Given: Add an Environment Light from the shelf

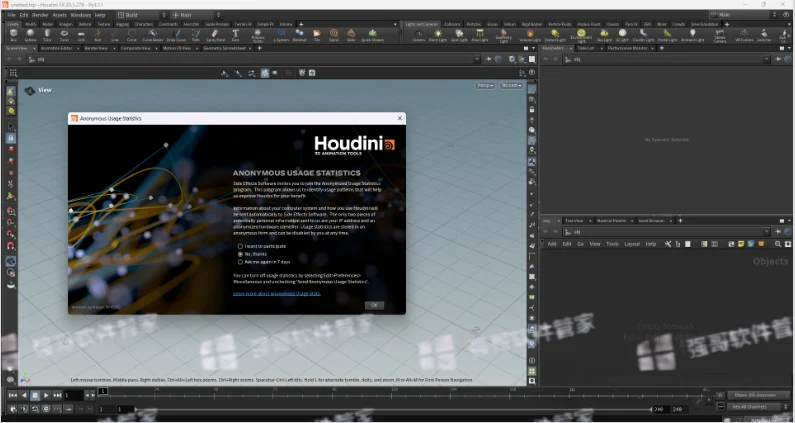Looking at the screenshot, I should pos(581,36).
